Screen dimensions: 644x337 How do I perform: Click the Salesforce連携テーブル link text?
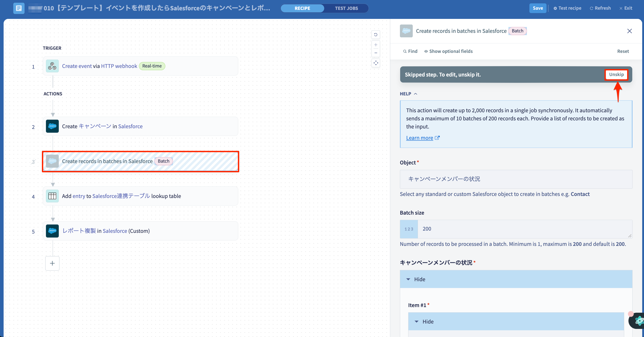pos(121,196)
